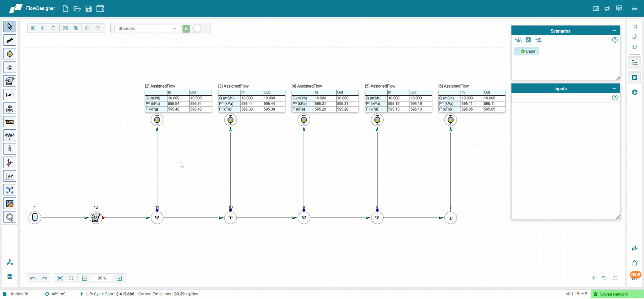Select the Base scenario
Image resolution: width=644 pixels, height=299 pixels.
pyautogui.click(x=527, y=51)
